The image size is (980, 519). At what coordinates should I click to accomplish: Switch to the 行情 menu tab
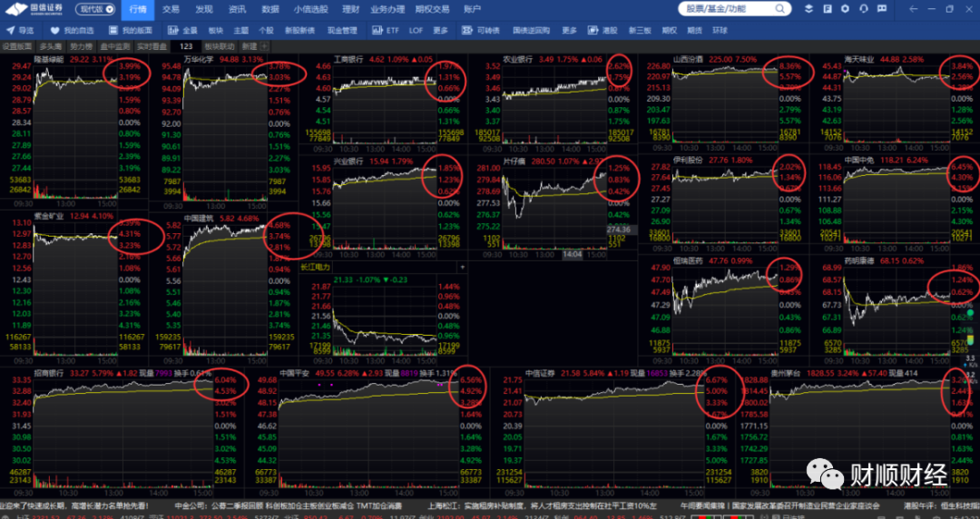[138, 9]
